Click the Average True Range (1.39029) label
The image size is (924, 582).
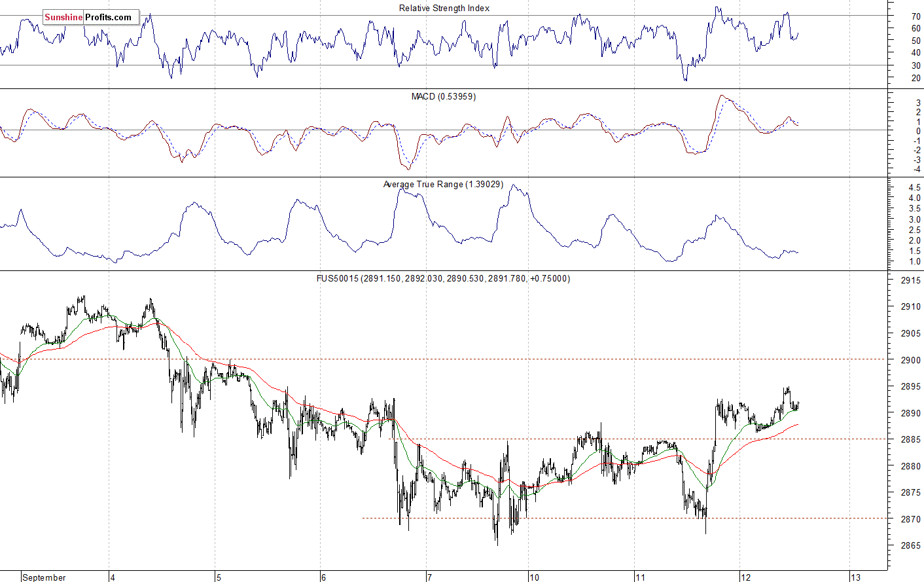[444, 185]
